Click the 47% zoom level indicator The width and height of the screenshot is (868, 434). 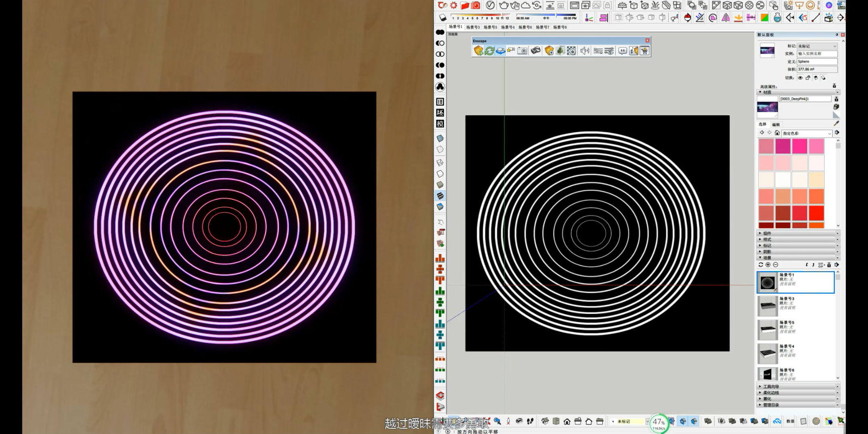tap(660, 422)
